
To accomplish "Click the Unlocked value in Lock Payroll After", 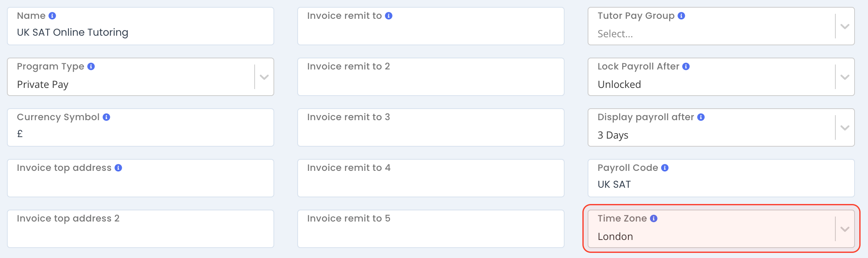I will (x=619, y=84).
